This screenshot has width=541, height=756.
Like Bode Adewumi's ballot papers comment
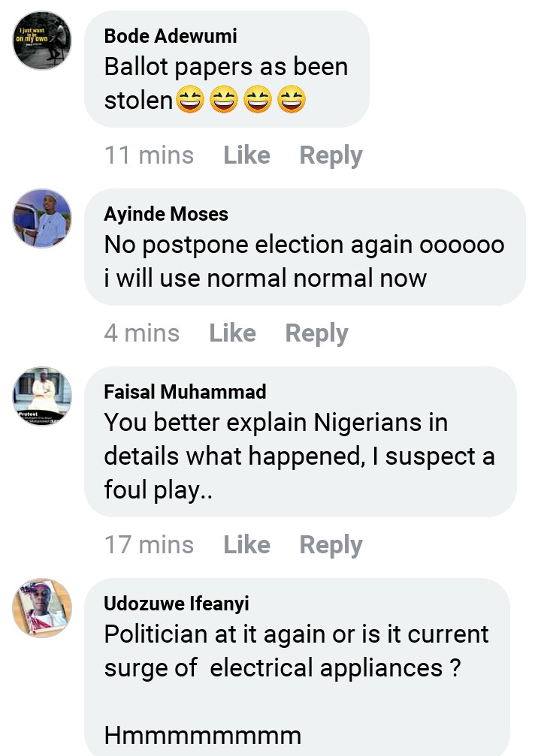click(x=246, y=155)
